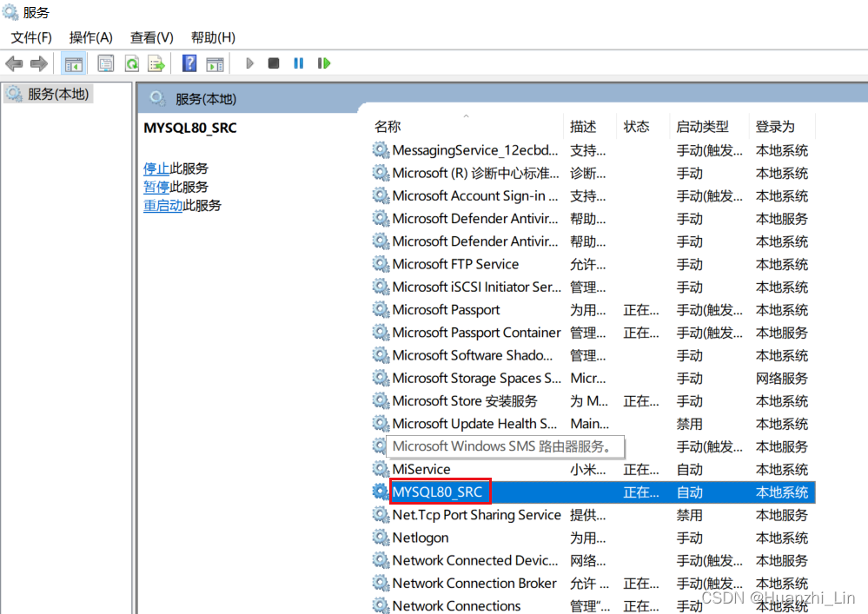Select the Microsoft (R) 诊断中心标准 service
The height and width of the screenshot is (614, 868).
pos(593,173)
